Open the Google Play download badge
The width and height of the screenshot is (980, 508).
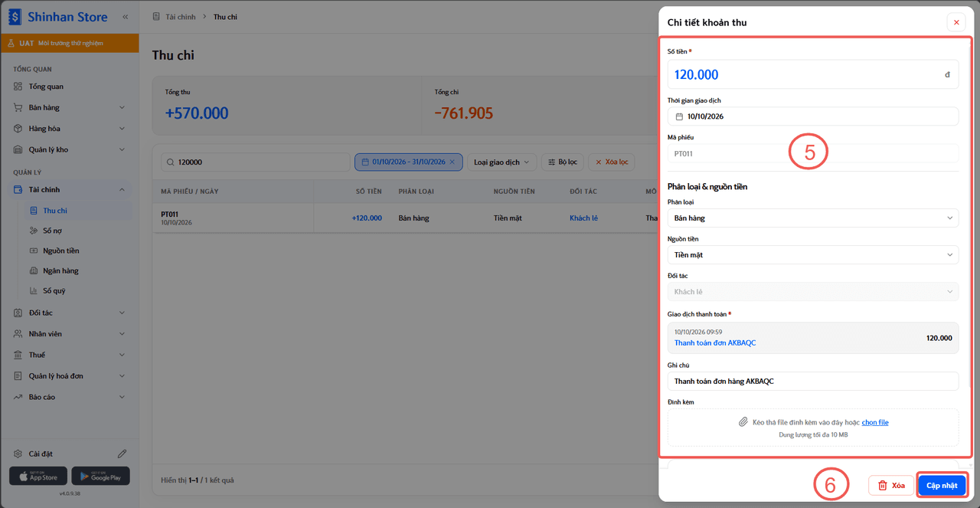(x=100, y=476)
